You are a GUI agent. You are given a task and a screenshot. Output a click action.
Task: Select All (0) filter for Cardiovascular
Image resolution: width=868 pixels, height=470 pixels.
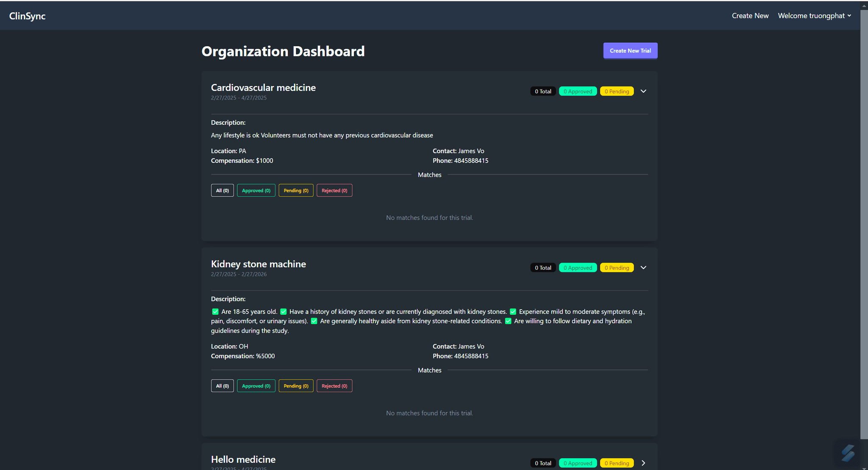point(222,190)
